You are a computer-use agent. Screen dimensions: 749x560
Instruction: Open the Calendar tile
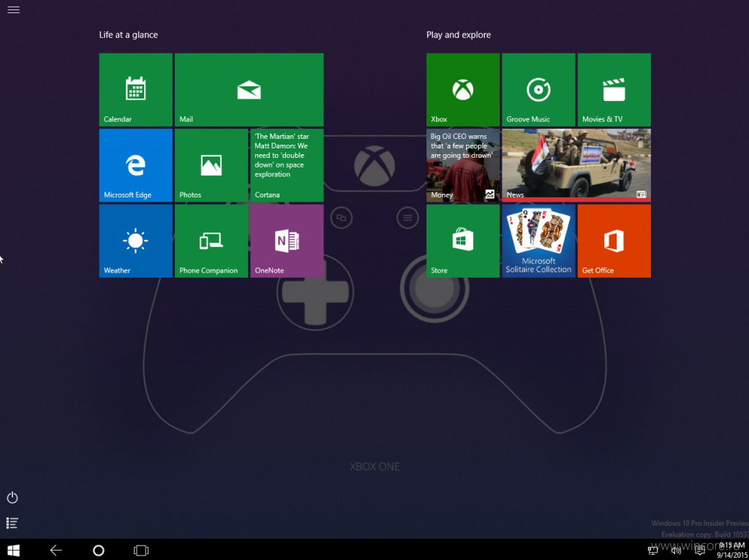pos(135,90)
